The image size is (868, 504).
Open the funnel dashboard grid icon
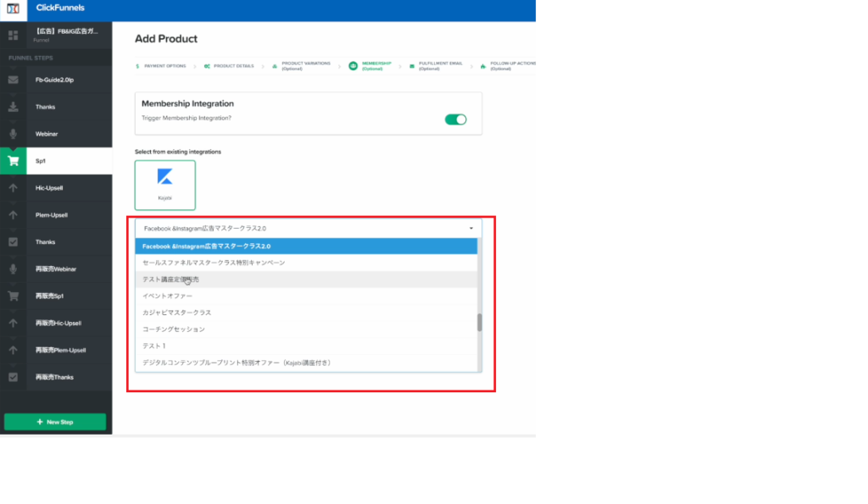tap(13, 36)
